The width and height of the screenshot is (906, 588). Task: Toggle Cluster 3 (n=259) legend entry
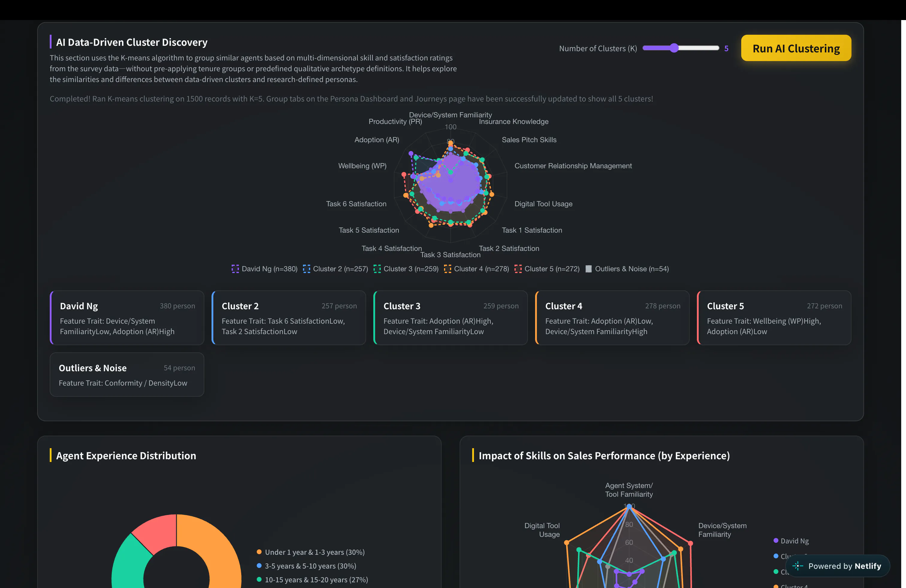pyautogui.click(x=406, y=269)
